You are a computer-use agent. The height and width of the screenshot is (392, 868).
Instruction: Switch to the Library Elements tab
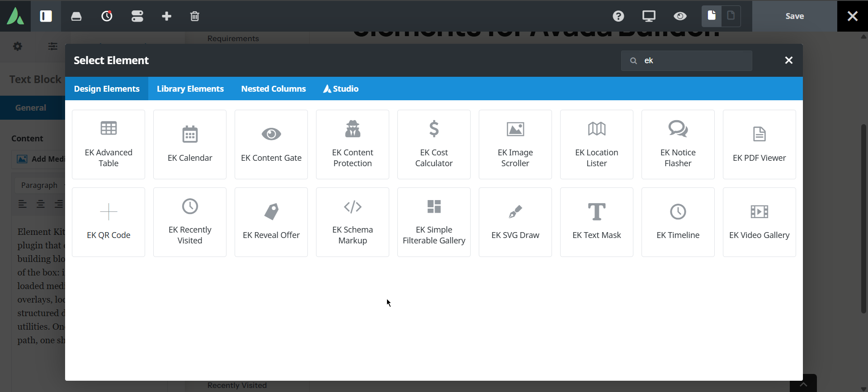pyautogui.click(x=190, y=89)
